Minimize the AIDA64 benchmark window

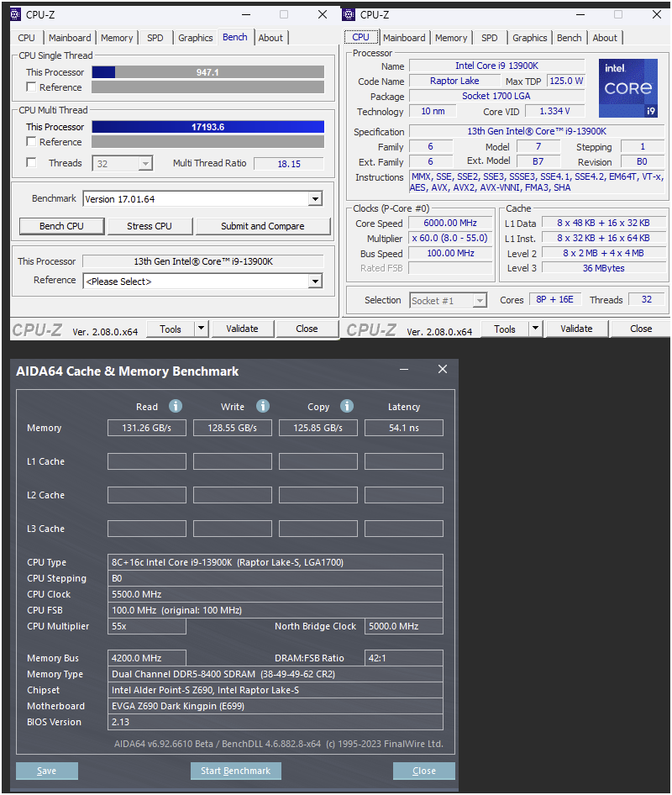point(404,370)
